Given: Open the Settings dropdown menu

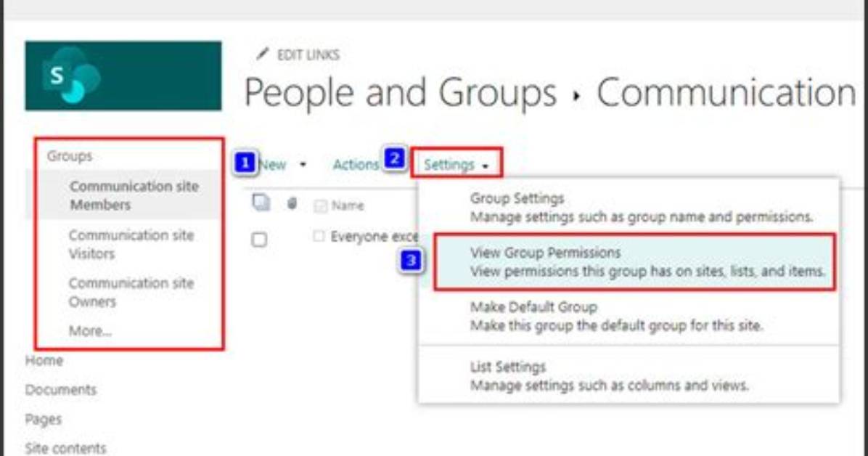Looking at the screenshot, I should (x=456, y=165).
